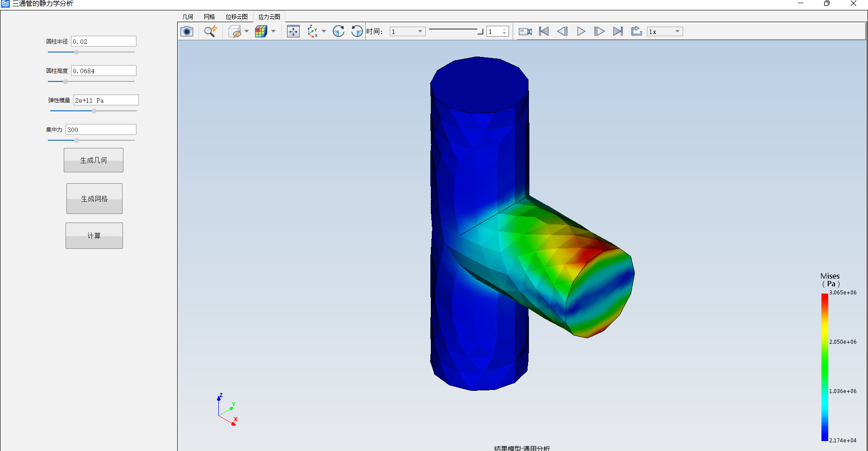This screenshot has width=868, height=451.
Task: Click the legend value 3.065e+06
Action: (x=843, y=293)
